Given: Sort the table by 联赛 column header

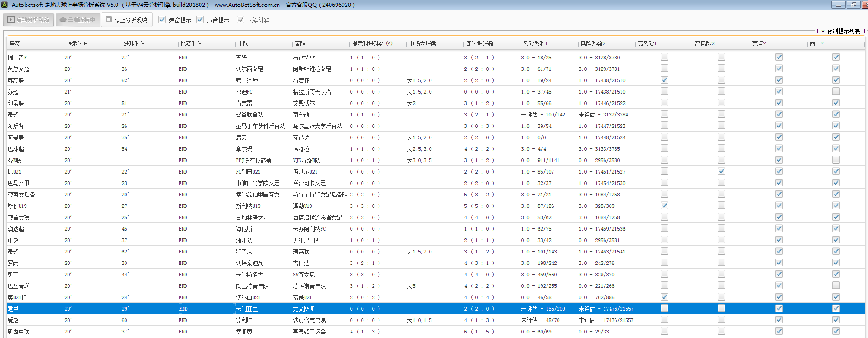Looking at the screenshot, I should (15, 44).
